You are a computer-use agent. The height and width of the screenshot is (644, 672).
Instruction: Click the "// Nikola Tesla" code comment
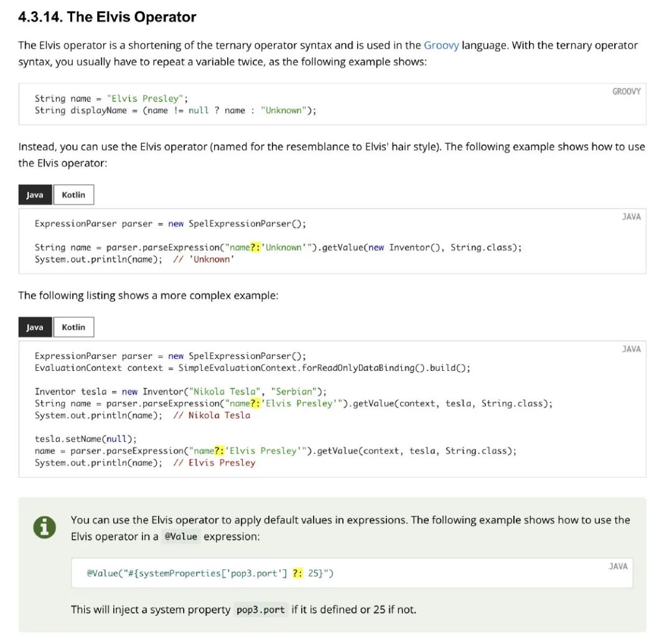pyautogui.click(x=212, y=416)
